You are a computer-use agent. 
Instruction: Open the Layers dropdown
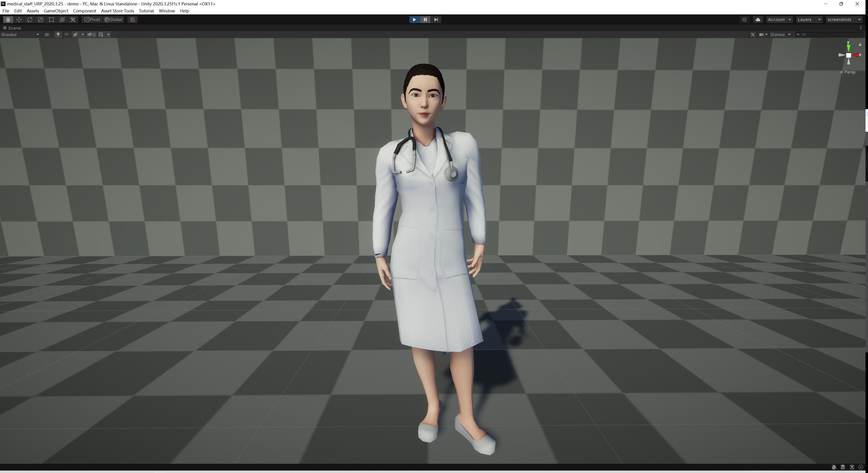tap(809, 20)
